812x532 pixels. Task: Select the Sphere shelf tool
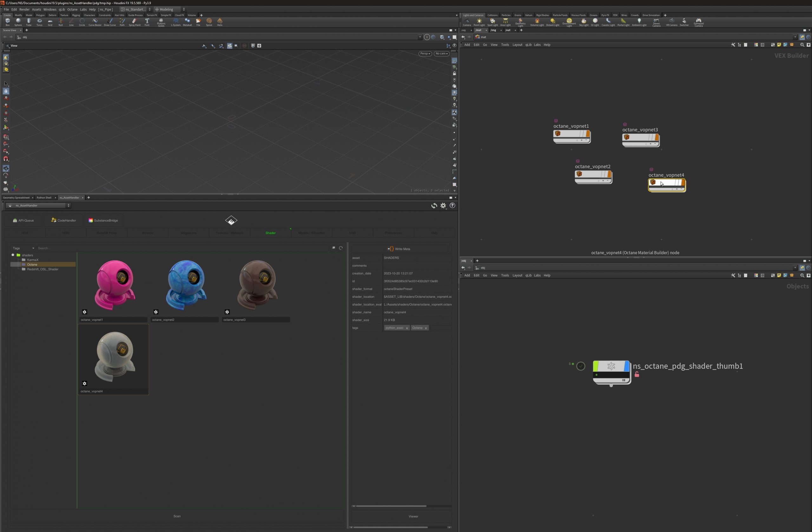(x=18, y=22)
